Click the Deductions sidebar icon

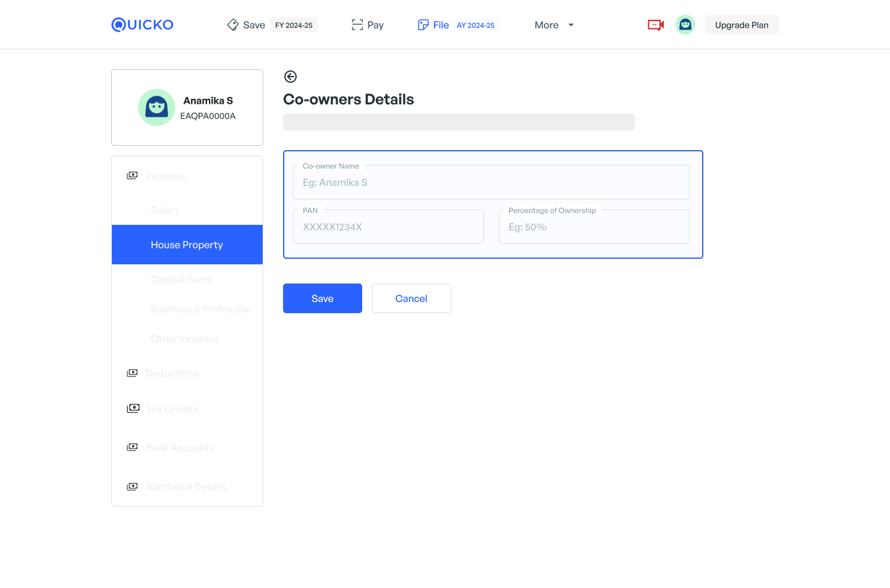132,373
